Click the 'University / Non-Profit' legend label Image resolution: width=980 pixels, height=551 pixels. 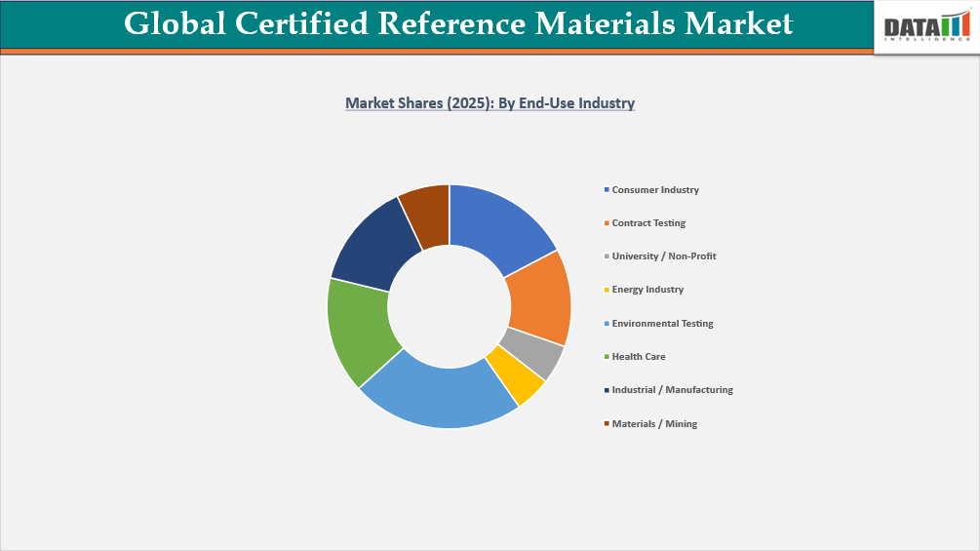pyautogui.click(x=664, y=256)
